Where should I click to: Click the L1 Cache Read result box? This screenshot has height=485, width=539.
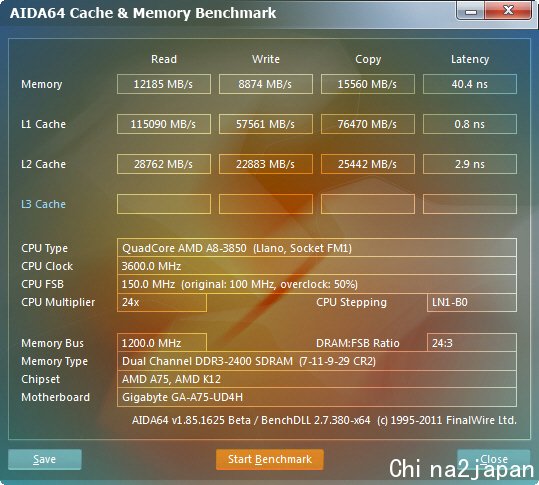click(x=164, y=124)
